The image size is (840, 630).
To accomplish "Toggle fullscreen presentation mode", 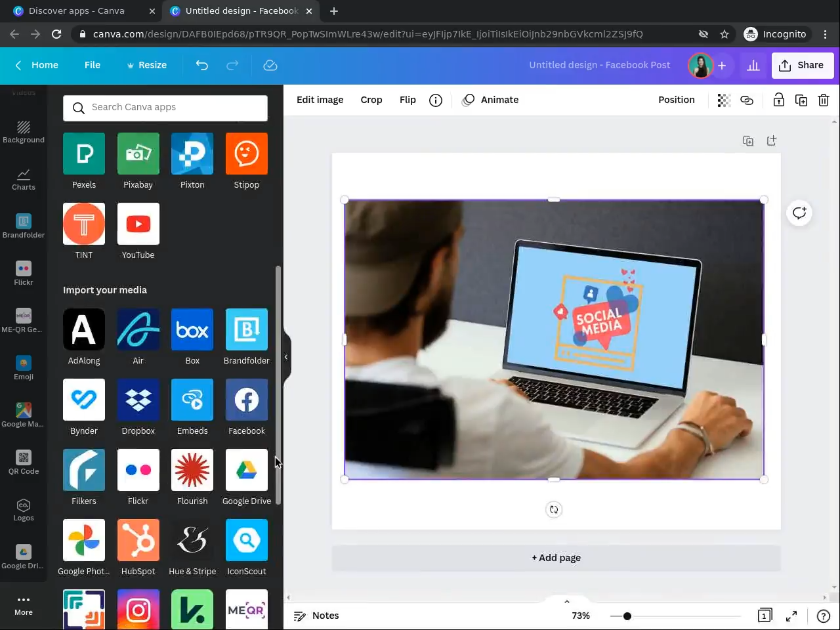I will click(x=791, y=616).
